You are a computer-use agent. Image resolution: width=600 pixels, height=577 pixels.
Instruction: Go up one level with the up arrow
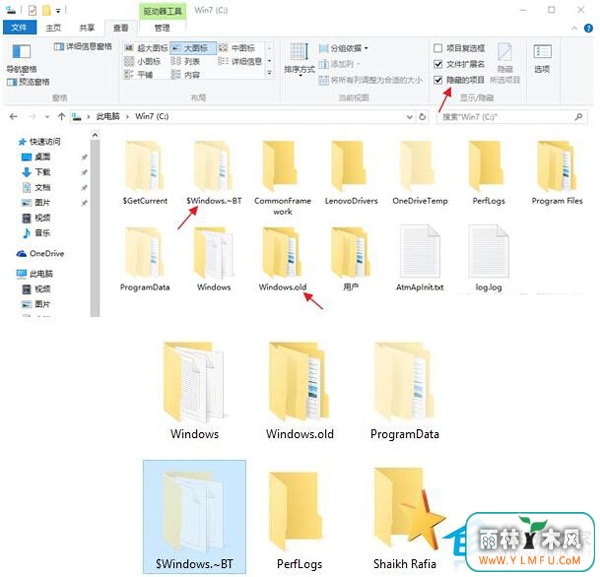62,116
